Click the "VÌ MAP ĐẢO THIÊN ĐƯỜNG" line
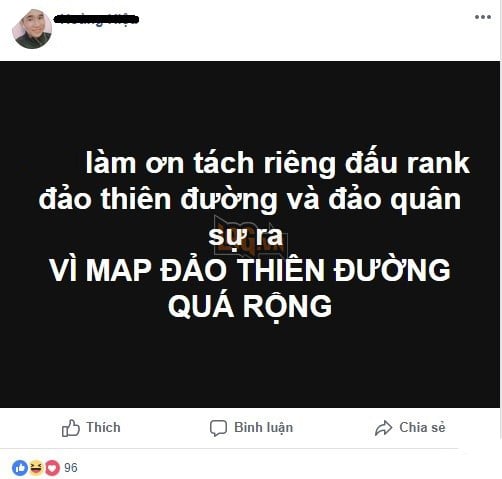This screenshot has width=502, height=479. (x=250, y=270)
